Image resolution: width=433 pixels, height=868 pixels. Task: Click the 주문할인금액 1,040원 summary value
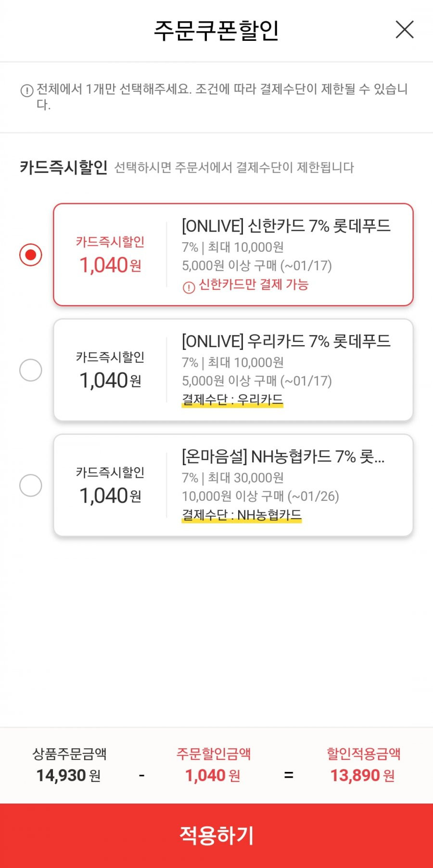coord(213,775)
